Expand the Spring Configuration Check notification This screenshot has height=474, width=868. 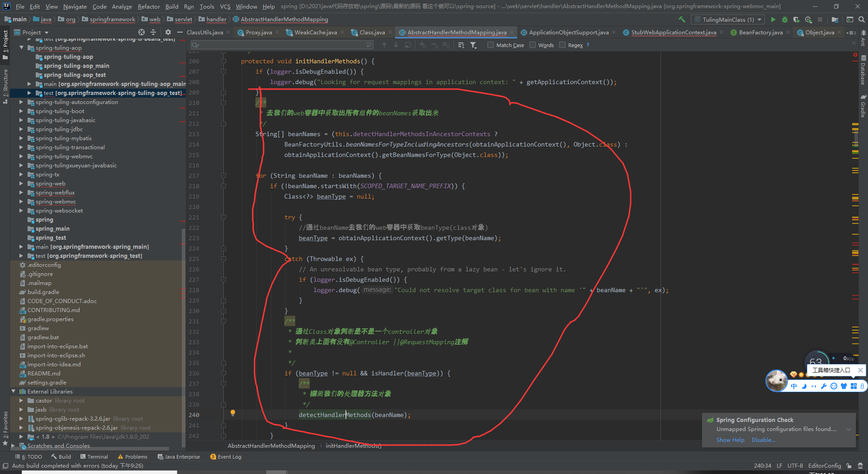pyautogui.click(x=849, y=429)
